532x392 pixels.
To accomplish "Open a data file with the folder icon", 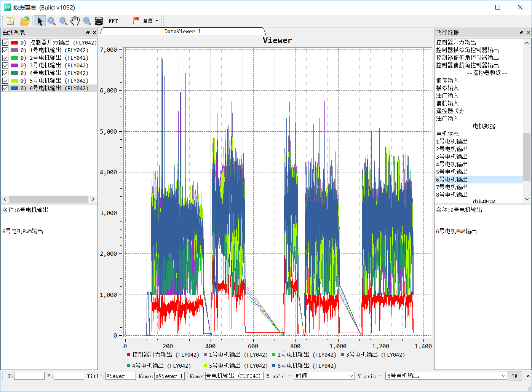I will 25,21.
